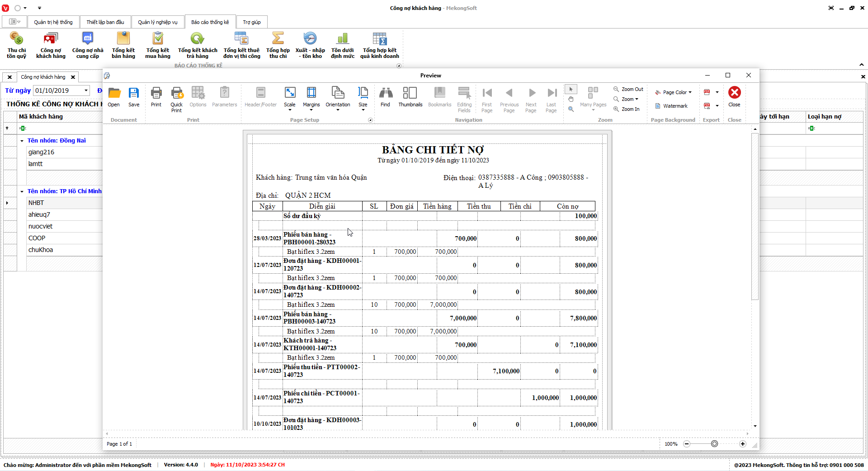
Task: Open the Trợ giúp tab
Action: click(x=251, y=22)
